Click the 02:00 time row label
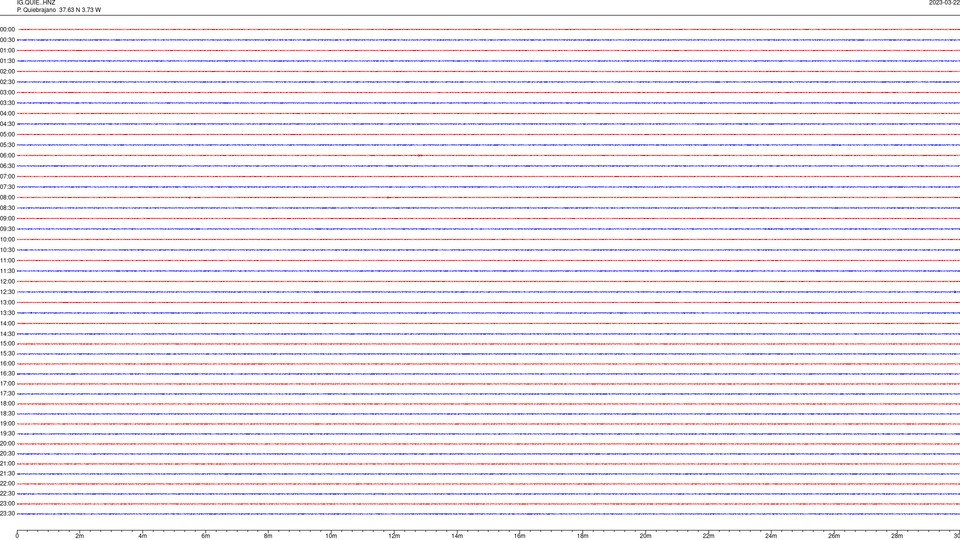This screenshot has width=960, height=540. [7, 72]
